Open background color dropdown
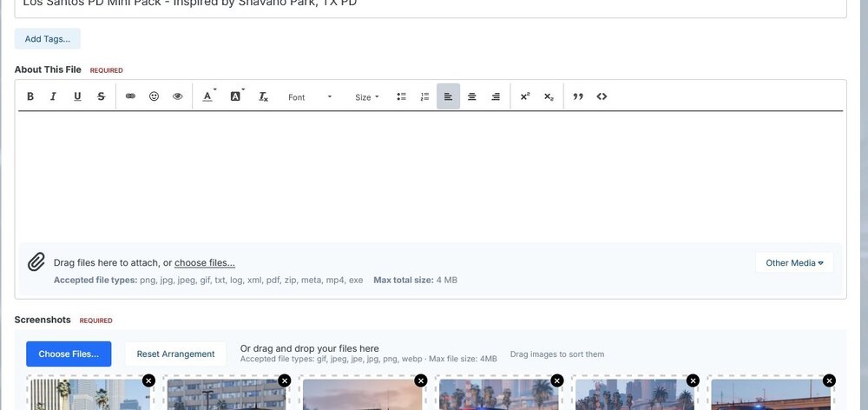Image resolution: width=868 pixels, height=410 pixels. pyautogui.click(x=236, y=96)
